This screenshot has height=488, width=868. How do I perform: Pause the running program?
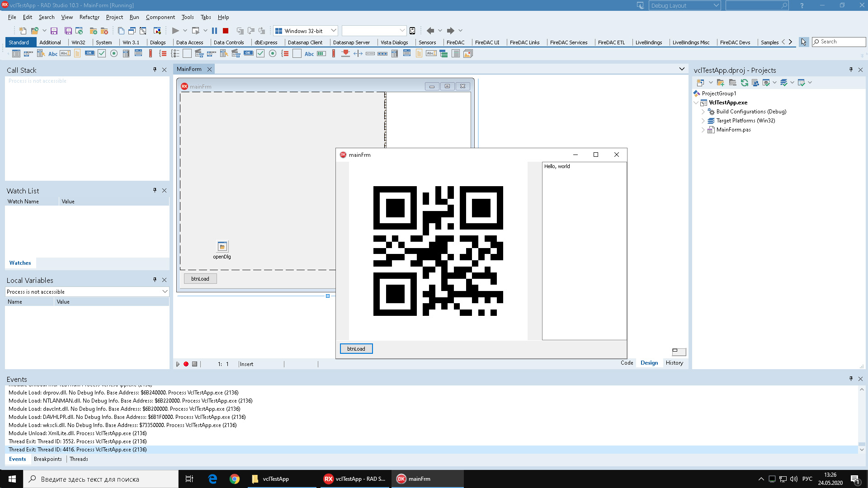pos(215,31)
